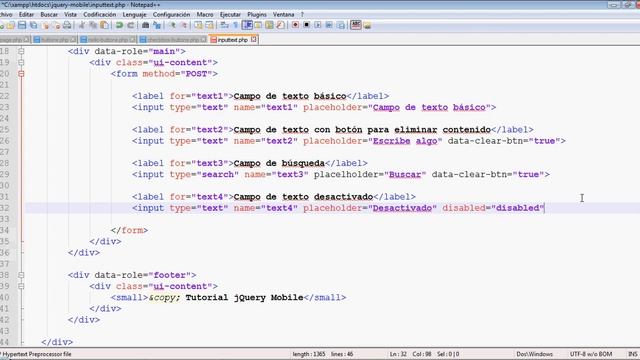Screen dimensions: 640x360
Task: Click the Save All toolbar icon
Action: pyautogui.click(x=33, y=25)
